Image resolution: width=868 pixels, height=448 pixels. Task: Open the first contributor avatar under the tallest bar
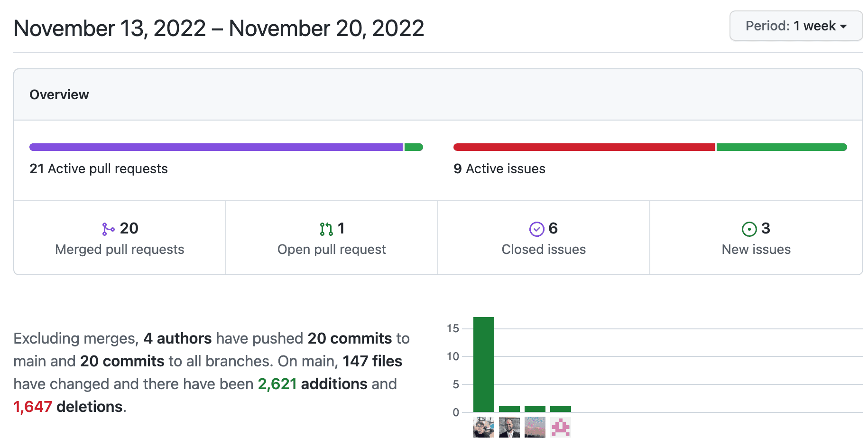click(483, 427)
